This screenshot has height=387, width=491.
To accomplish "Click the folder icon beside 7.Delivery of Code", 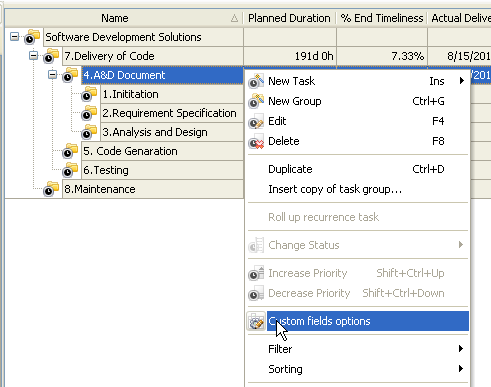I will click(x=51, y=56).
